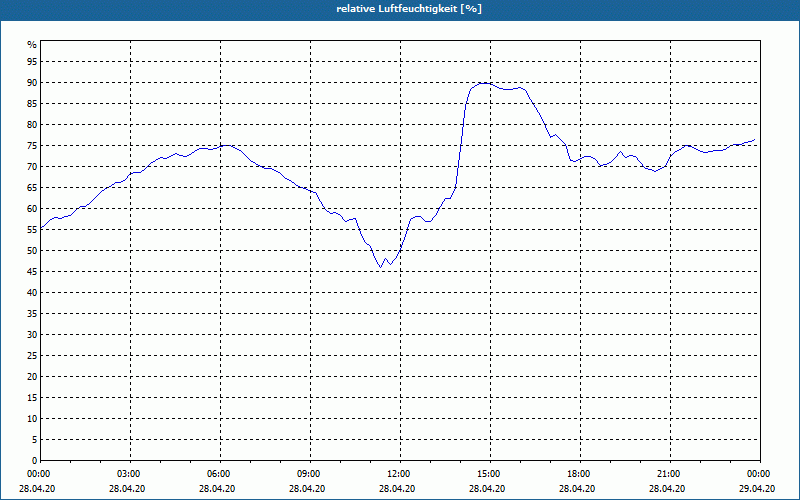The image size is (800, 500).
Task: Click the 20 y-axis value
Action: point(32,377)
